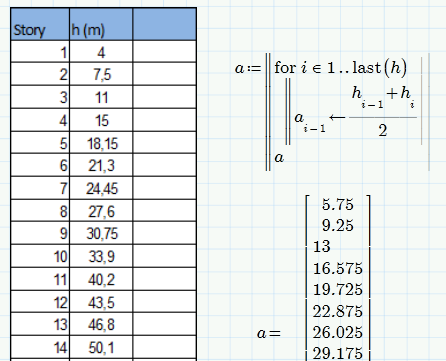Select height cell 46,8
Screen dimensions: 446x361
click(x=101, y=324)
